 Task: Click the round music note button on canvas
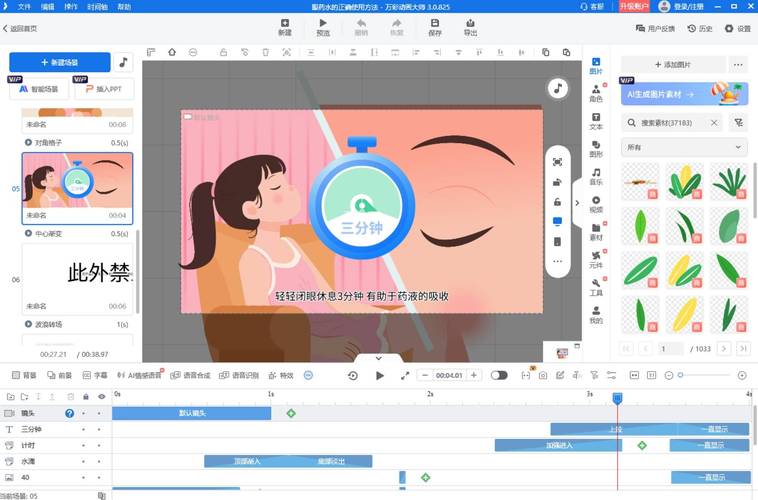tap(558, 88)
